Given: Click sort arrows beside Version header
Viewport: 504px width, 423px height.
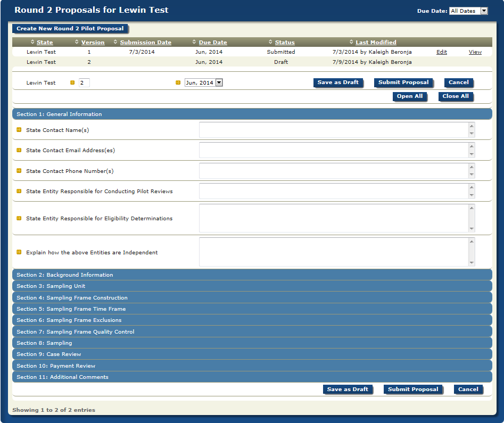Looking at the screenshot, I should [77, 42].
